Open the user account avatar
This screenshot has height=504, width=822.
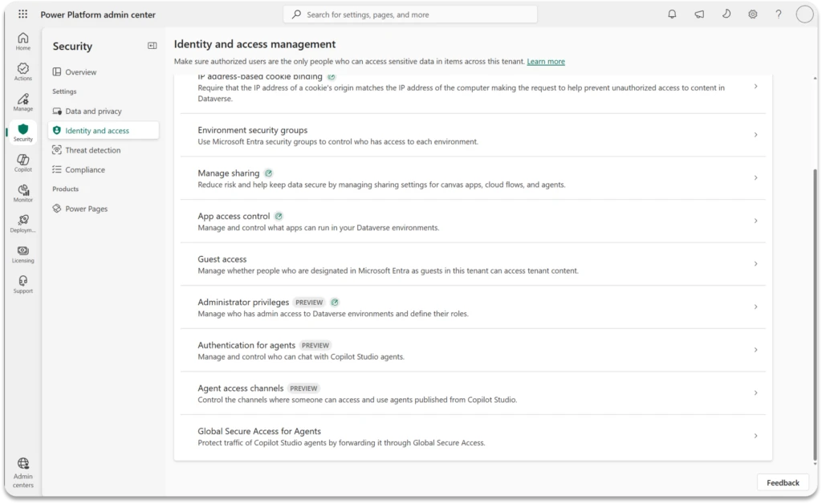[x=804, y=14]
